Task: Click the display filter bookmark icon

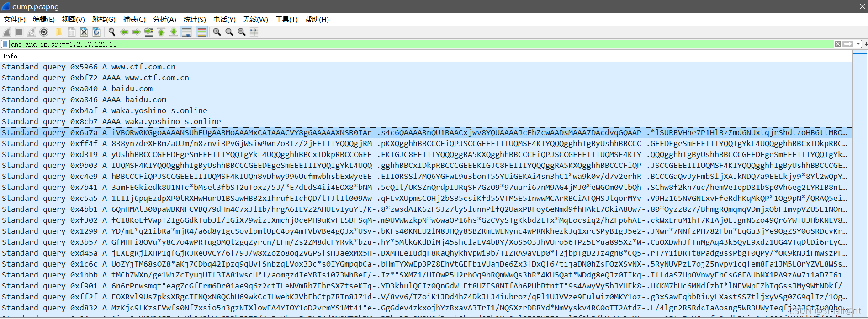Action: pos(5,44)
